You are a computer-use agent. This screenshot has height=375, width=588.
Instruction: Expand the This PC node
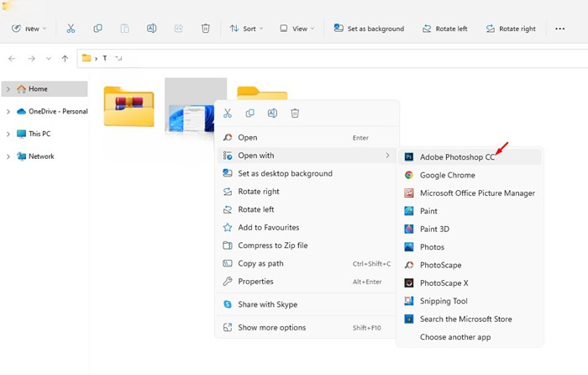(8, 134)
